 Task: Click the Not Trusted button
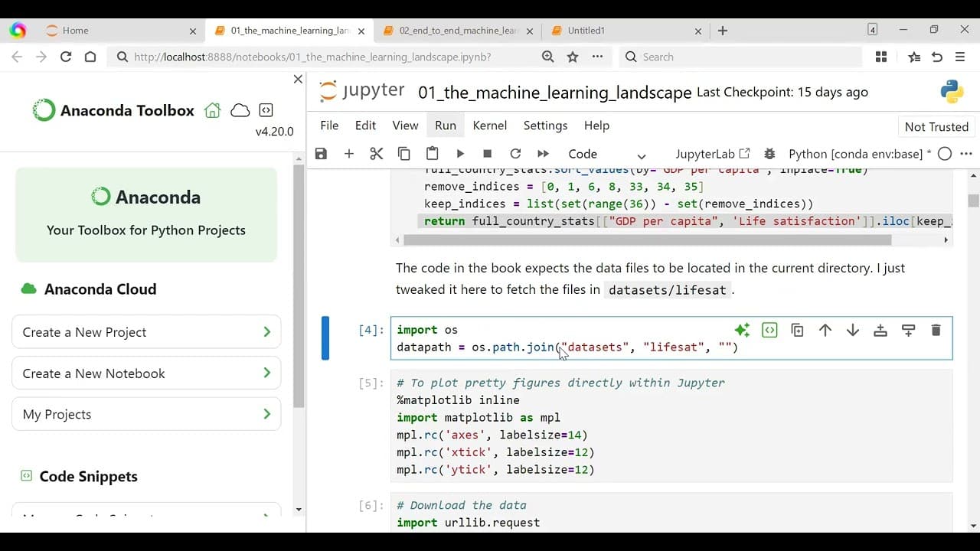tap(936, 127)
